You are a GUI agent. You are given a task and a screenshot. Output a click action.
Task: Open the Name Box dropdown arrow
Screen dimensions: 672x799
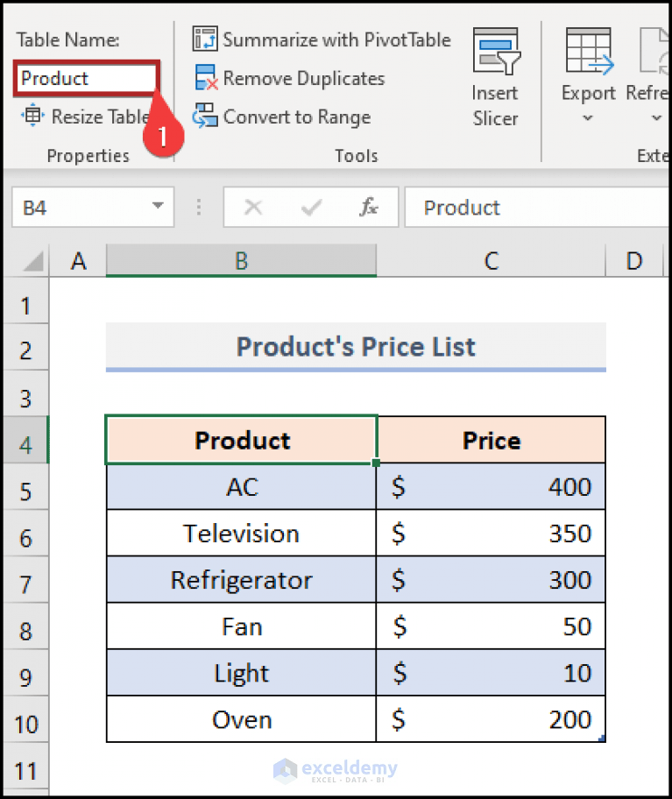coord(156,207)
